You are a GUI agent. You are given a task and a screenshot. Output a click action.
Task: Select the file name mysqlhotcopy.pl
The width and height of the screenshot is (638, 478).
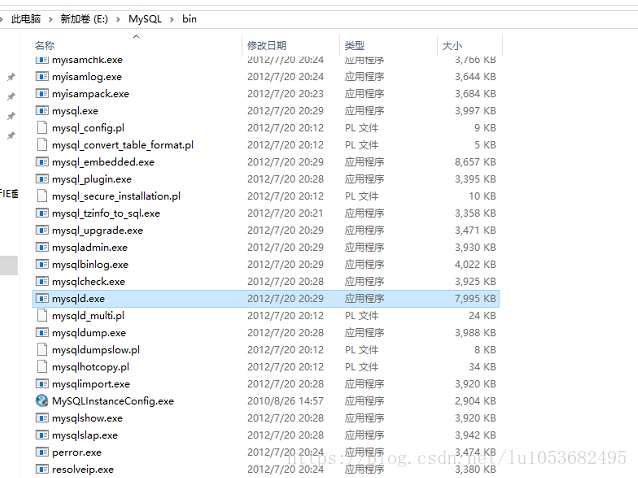coord(91,367)
